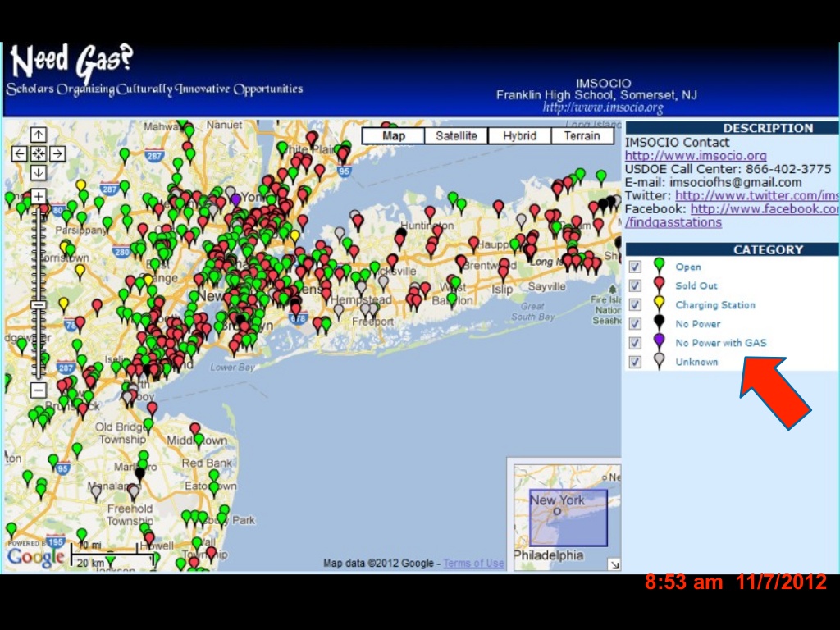This screenshot has width=840, height=630.
Task: Click the purple No Power with GAS legend pin
Action: [659, 342]
